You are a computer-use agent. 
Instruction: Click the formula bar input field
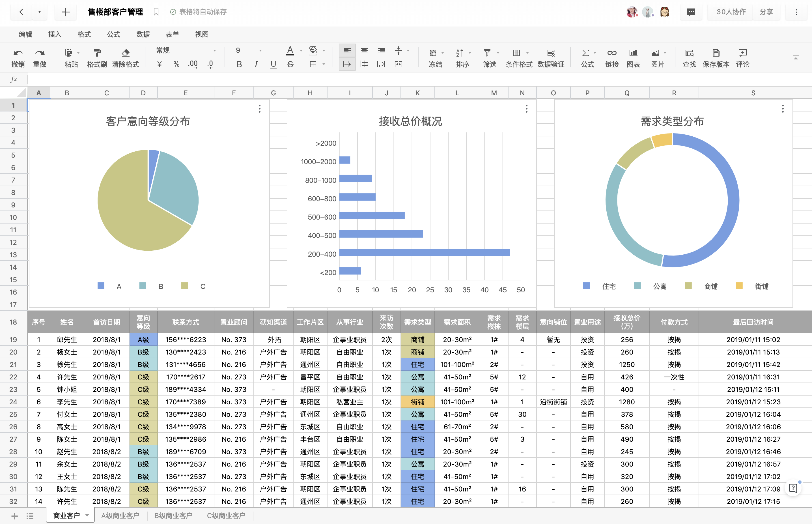coord(419,79)
